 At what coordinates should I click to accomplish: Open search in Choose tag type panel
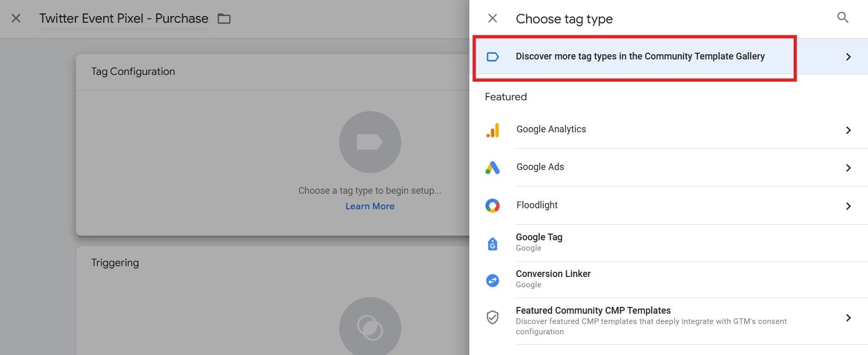click(x=843, y=18)
